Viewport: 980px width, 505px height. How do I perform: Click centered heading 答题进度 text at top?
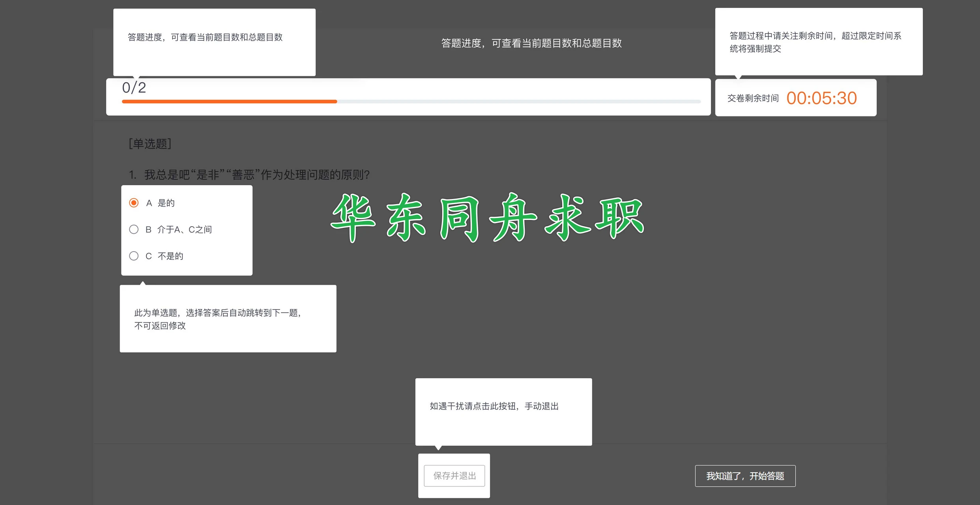click(x=531, y=43)
